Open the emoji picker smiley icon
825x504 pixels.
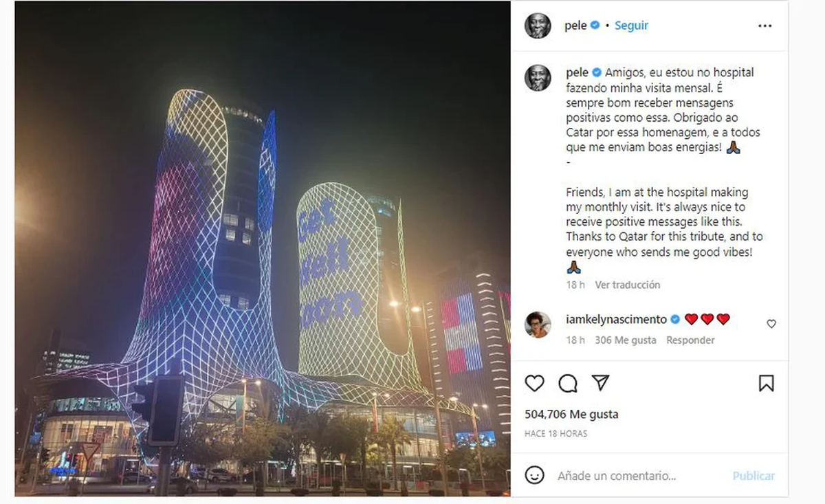(x=534, y=475)
